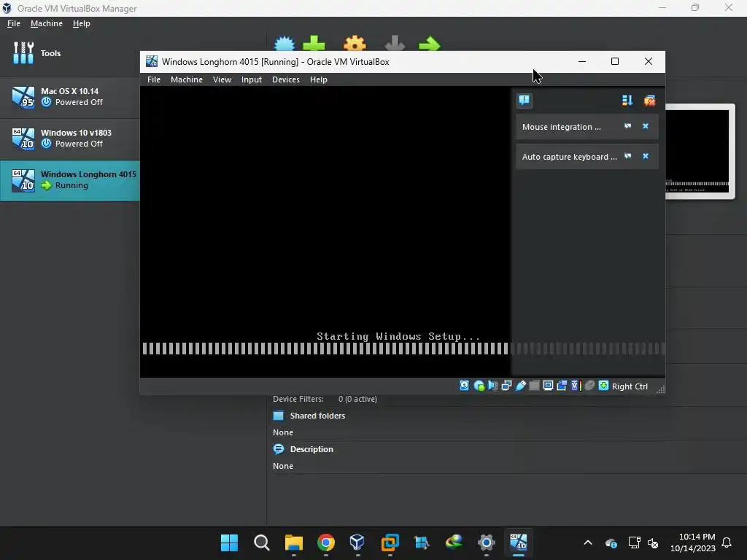The width and height of the screenshot is (747, 560).
Task: Click the keyboard capture green arrow icon
Action: click(x=603, y=386)
